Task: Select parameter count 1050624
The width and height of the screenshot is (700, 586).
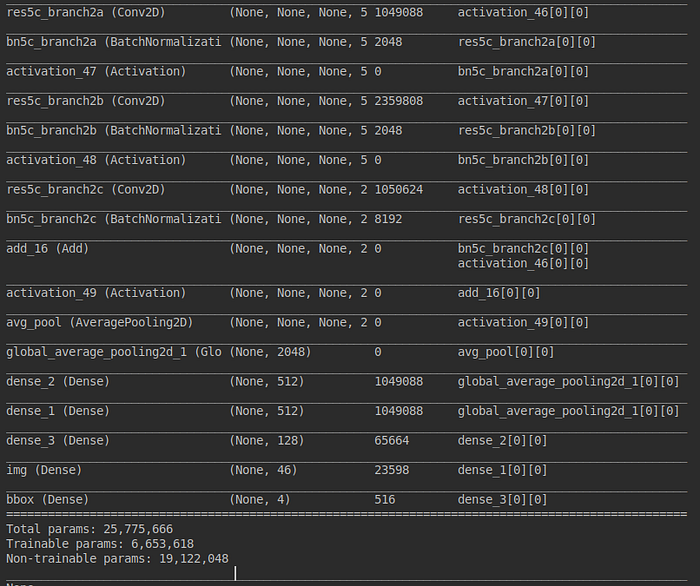Action: 399,190
